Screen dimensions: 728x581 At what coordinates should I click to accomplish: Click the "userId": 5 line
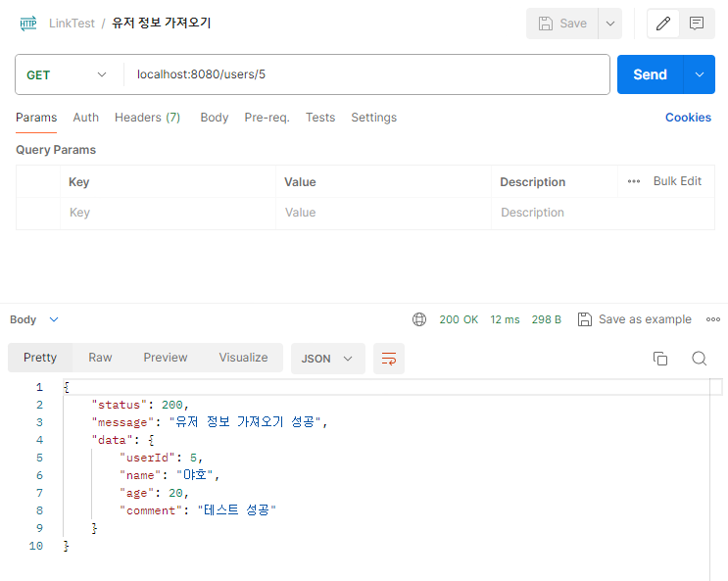pyautogui.click(x=161, y=458)
